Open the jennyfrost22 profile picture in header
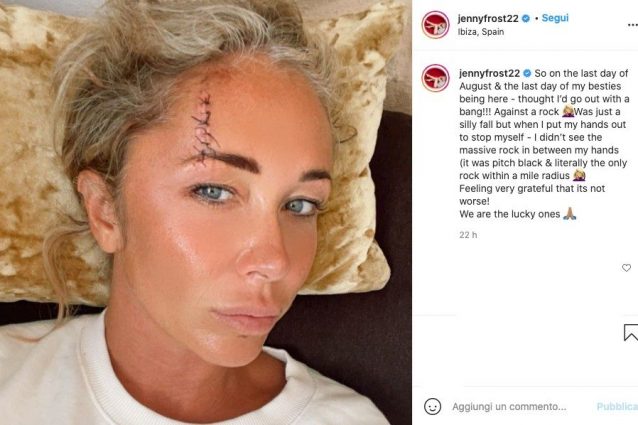Viewport: 638px width, 425px height. click(435, 24)
